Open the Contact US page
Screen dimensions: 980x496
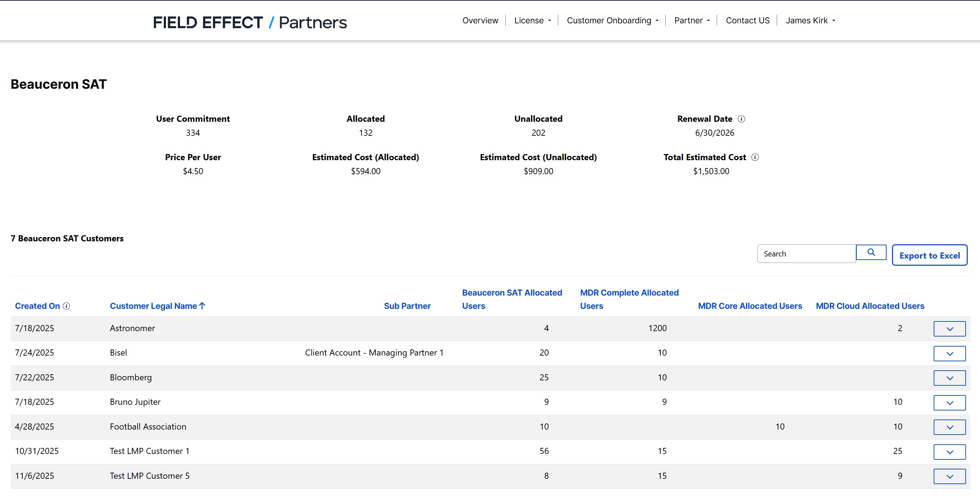[747, 20]
